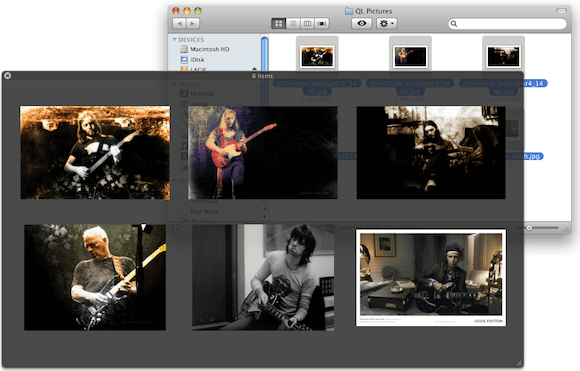Go back in the Finder window
The height and width of the screenshot is (371, 580).
pyautogui.click(x=179, y=24)
